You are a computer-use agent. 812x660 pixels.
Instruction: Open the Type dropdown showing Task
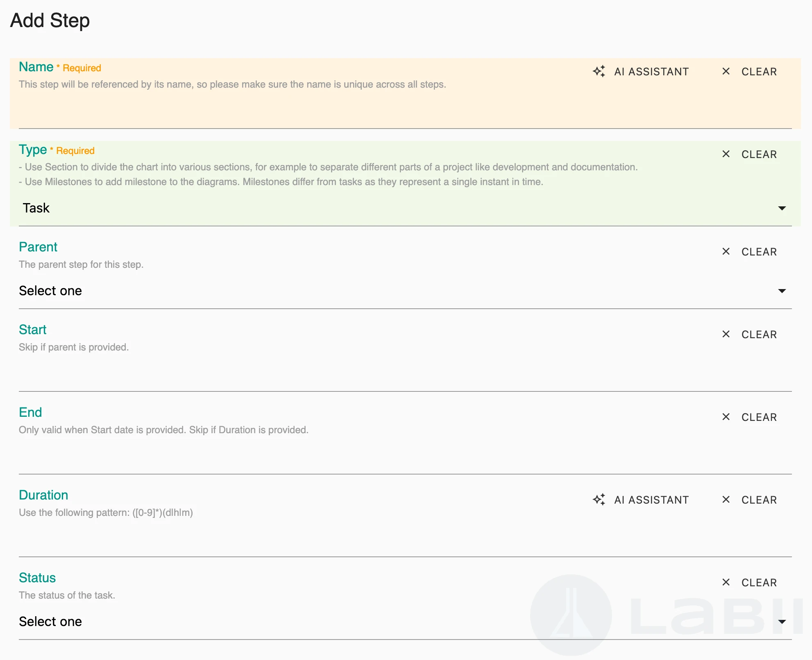point(405,208)
